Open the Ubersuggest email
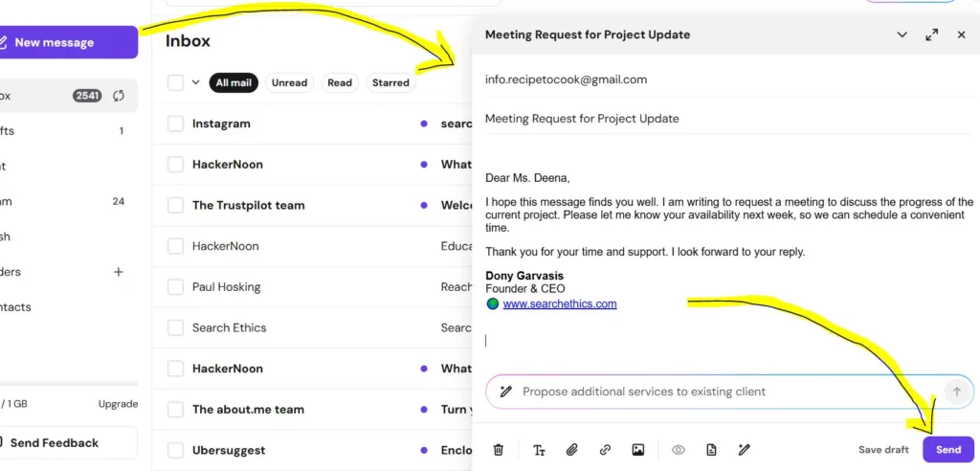 pos(313,450)
